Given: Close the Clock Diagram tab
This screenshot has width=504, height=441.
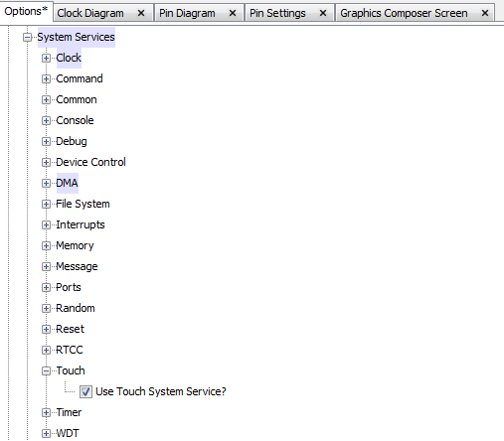Looking at the screenshot, I should (141, 13).
